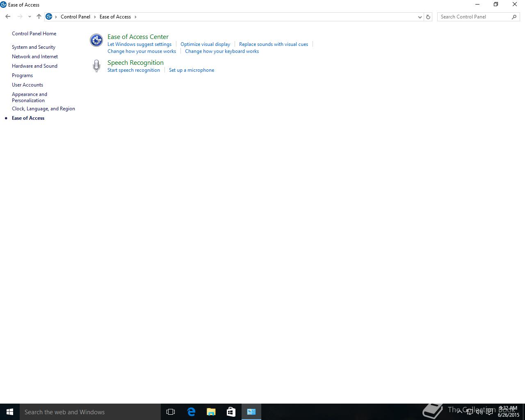Image resolution: width=525 pixels, height=420 pixels.
Task: Click the Forward navigation arrow
Action: click(20, 17)
